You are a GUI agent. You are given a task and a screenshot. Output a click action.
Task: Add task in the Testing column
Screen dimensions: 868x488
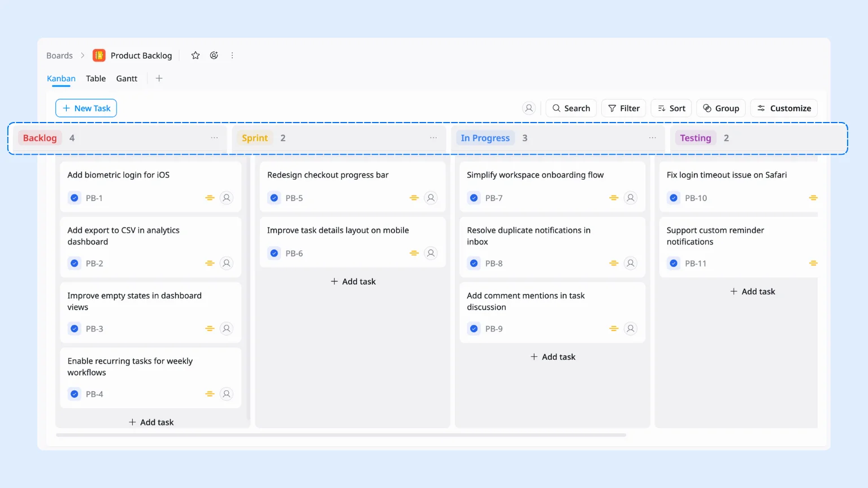753,291
